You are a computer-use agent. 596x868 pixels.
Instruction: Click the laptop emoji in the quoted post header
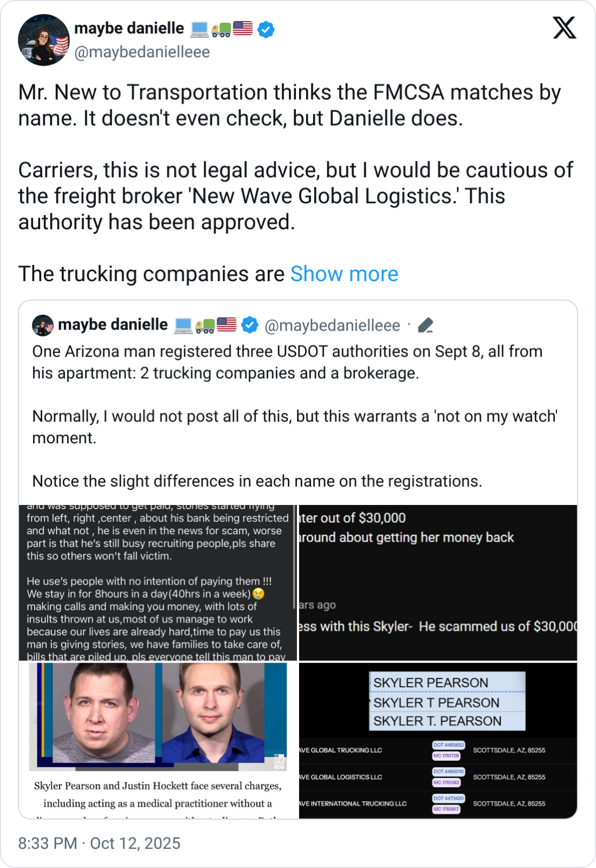click(183, 325)
